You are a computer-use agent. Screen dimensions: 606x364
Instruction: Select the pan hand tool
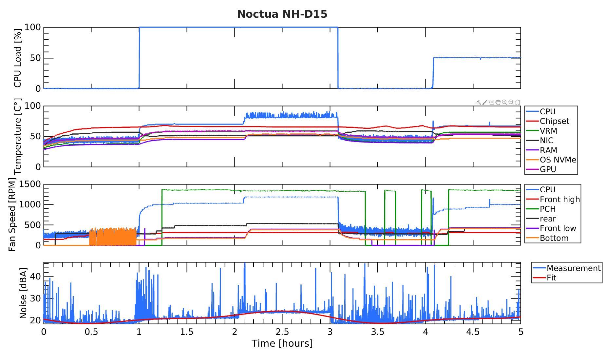click(498, 102)
